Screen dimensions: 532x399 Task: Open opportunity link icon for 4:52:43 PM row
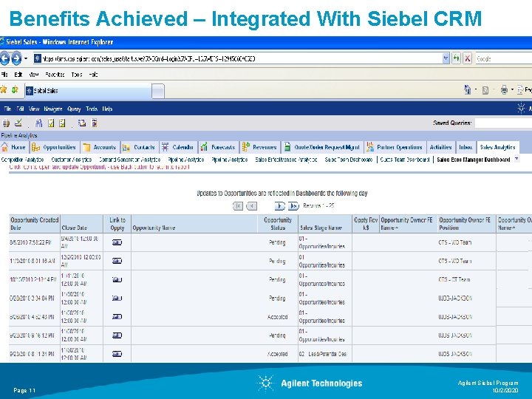117,316
